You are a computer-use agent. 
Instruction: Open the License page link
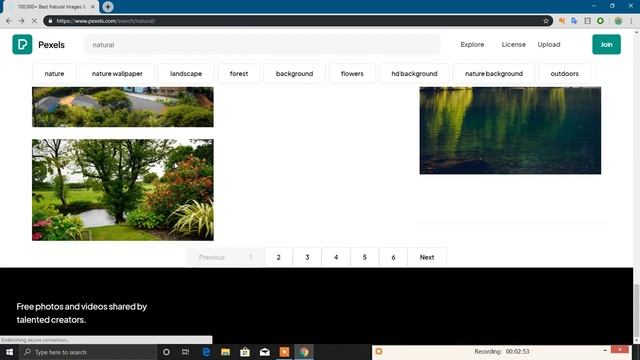point(513,44)
